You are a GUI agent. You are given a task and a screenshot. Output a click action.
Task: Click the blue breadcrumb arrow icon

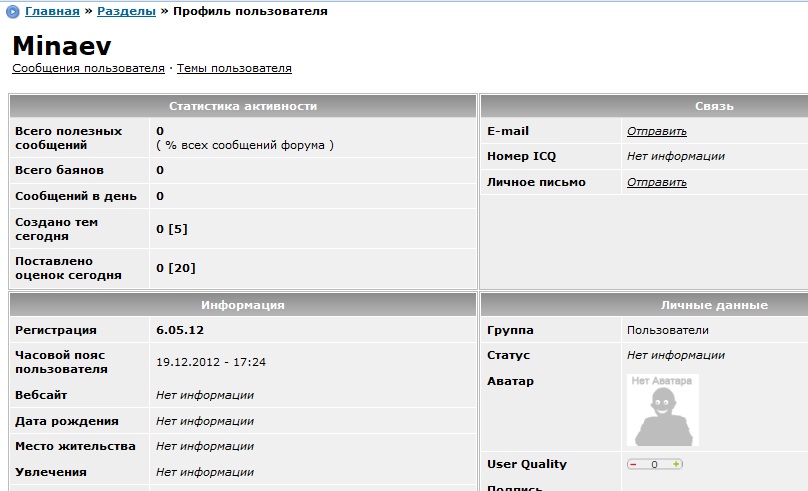click(x=12, y=11)
